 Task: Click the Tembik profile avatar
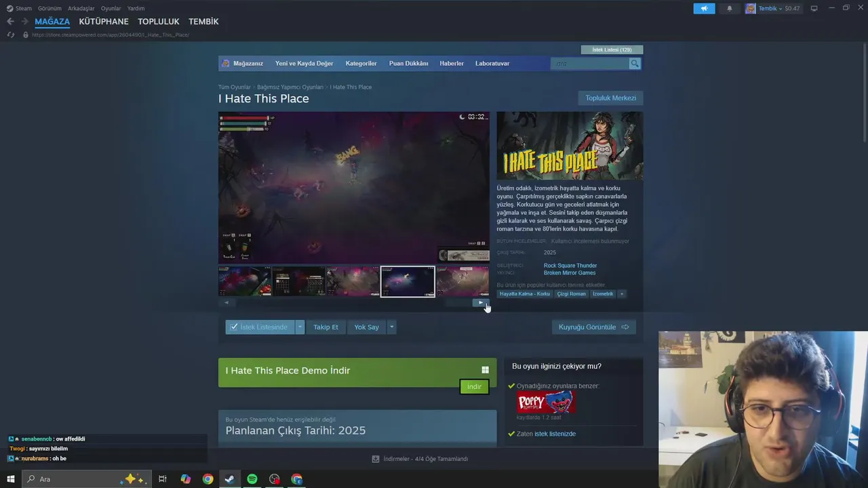750,8
